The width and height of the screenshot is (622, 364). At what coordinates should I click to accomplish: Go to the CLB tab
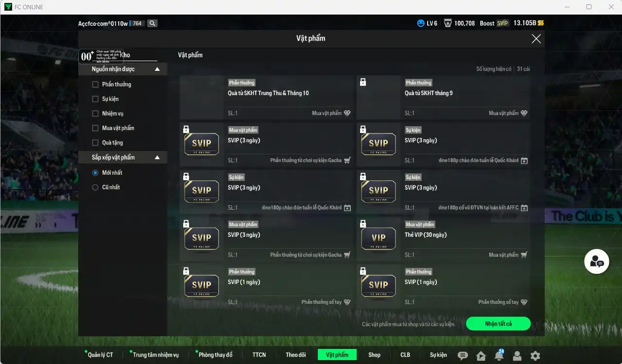(405, 355)
